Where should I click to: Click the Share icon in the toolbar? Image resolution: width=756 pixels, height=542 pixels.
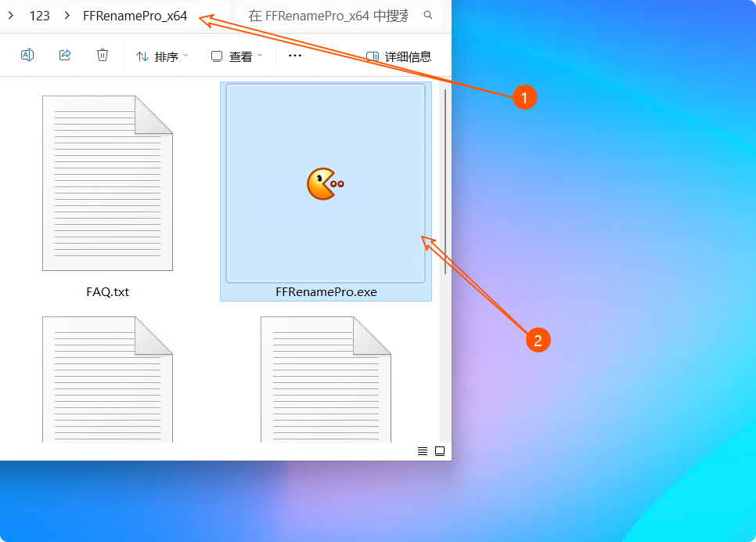[65, 55]
